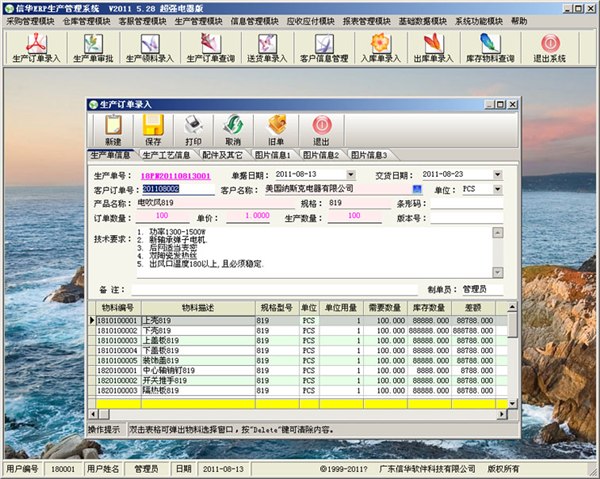
Task: Open 应收应付模块 menu
Action: 310,21
